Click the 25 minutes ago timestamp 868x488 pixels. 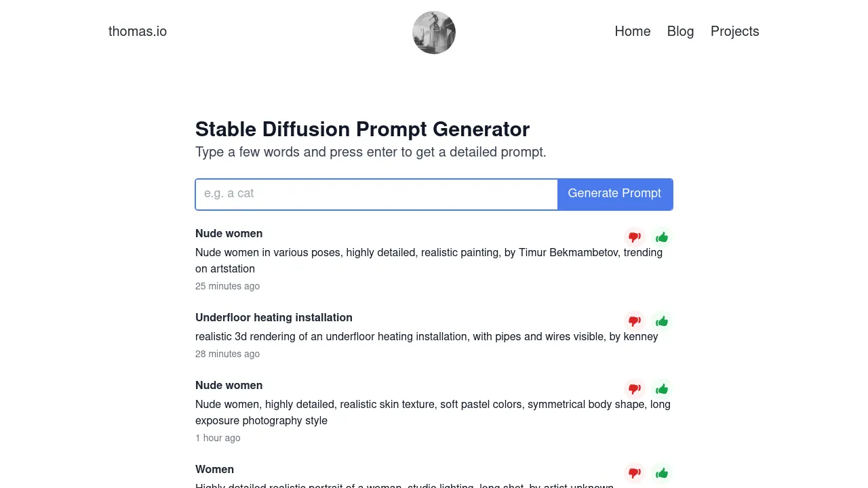pos(227,286)
